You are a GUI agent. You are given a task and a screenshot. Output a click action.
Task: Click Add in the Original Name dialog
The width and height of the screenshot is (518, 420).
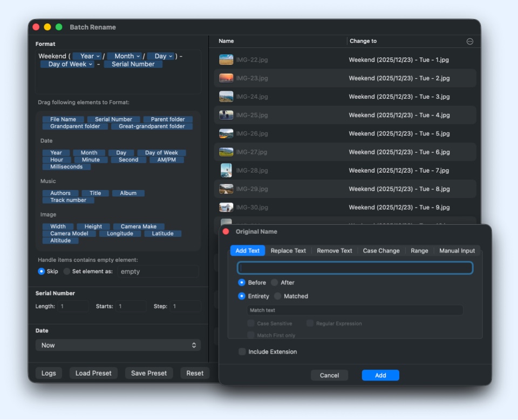point(380,375)
